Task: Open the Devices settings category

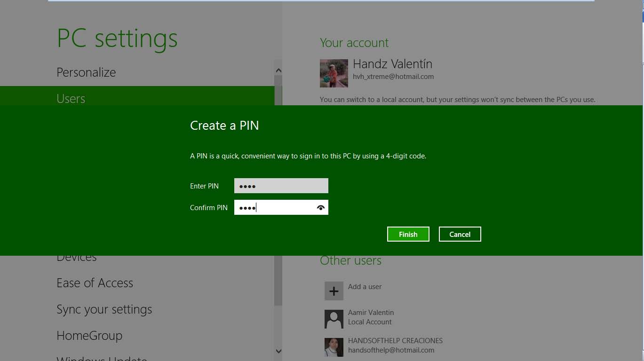Action: (77, 259)
